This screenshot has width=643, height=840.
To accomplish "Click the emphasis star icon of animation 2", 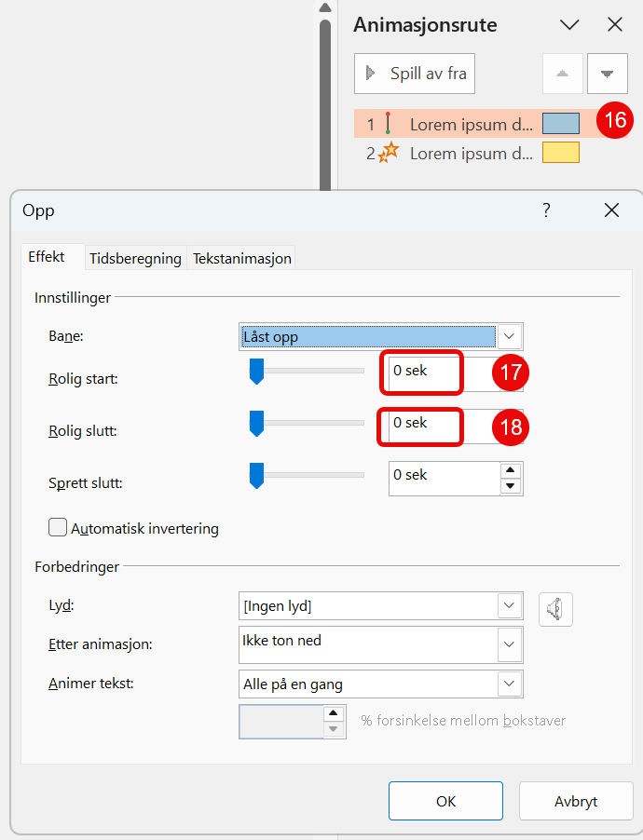I will pos(390,152).
